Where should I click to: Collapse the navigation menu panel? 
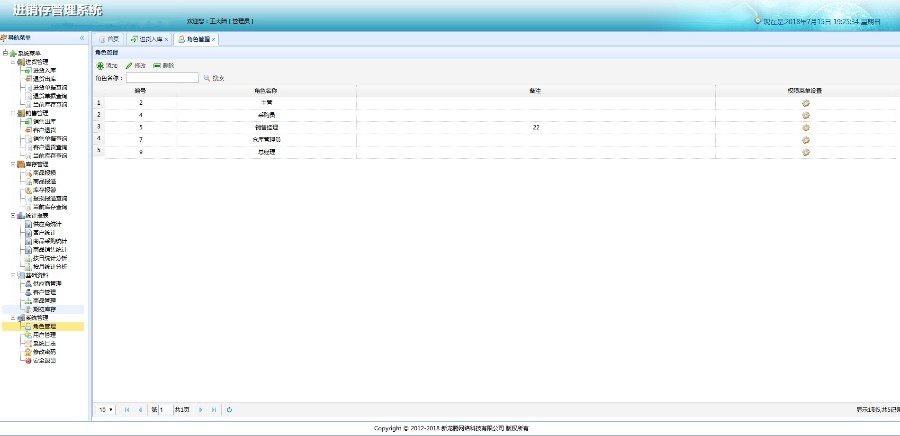(82, 38)
